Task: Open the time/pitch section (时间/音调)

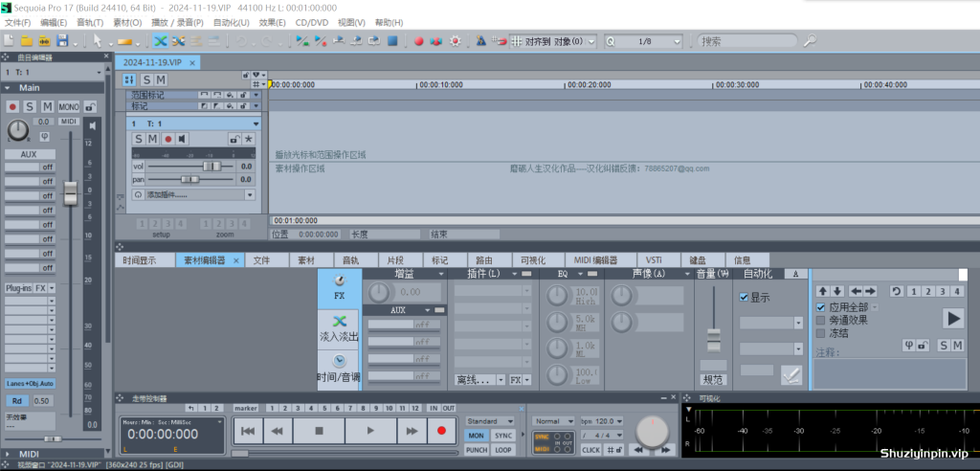Action: (340, 370)
